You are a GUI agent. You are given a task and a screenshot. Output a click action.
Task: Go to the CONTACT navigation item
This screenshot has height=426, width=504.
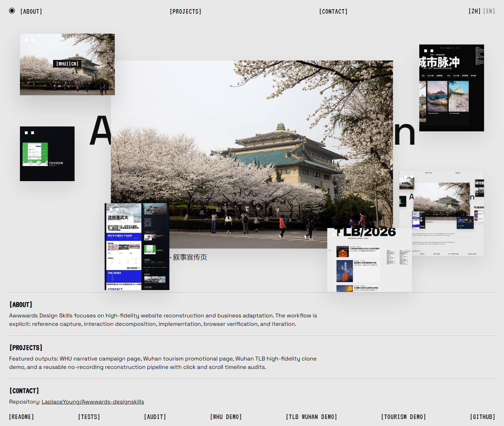333,12
